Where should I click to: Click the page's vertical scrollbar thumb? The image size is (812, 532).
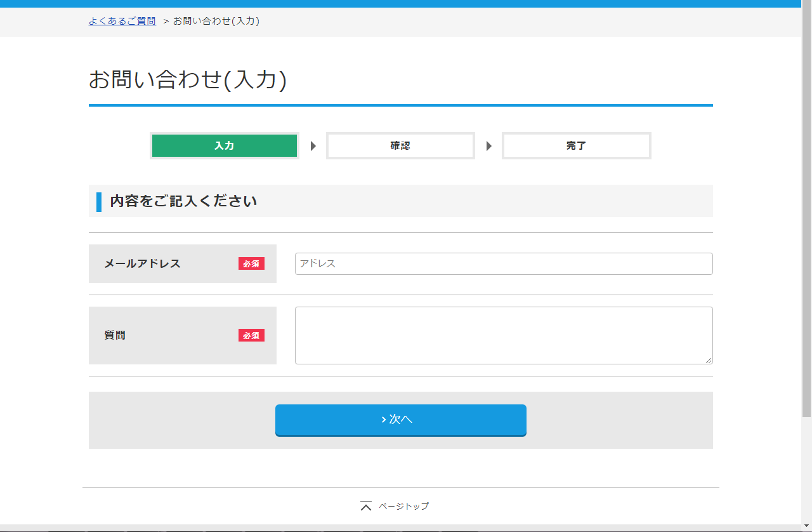click(806, 209)
